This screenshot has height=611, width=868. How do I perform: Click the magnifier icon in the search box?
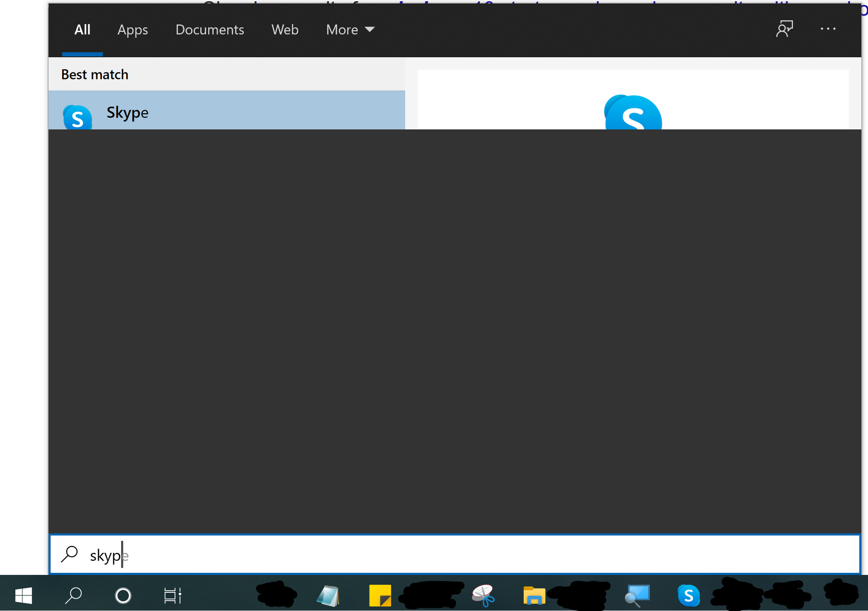point(69,554)
